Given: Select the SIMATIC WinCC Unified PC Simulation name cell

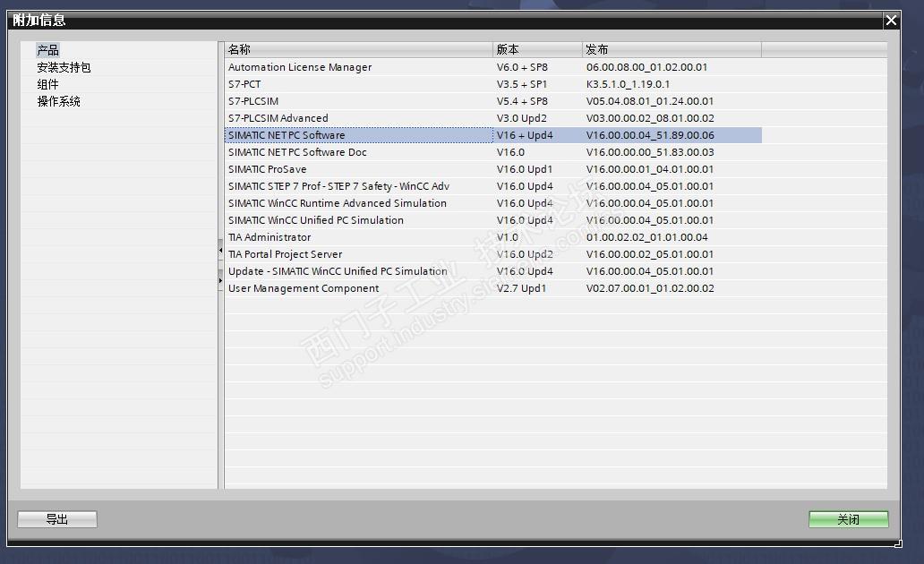Looking at the screenshot, I should pyautogui.click(x=358, y=220).
